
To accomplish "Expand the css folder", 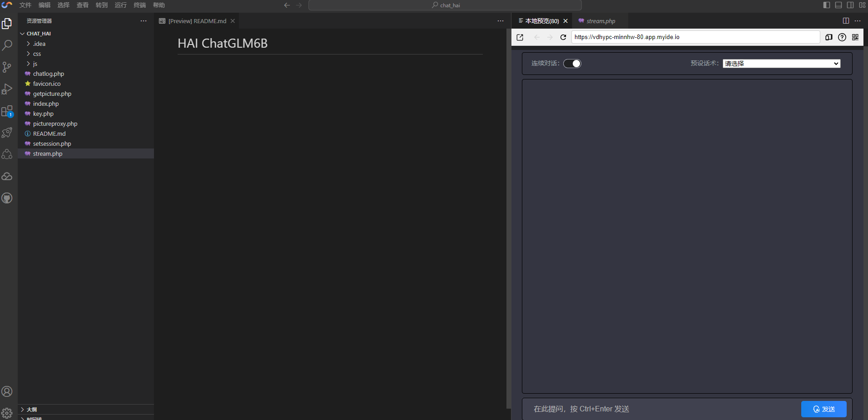I will click(86, 54).
